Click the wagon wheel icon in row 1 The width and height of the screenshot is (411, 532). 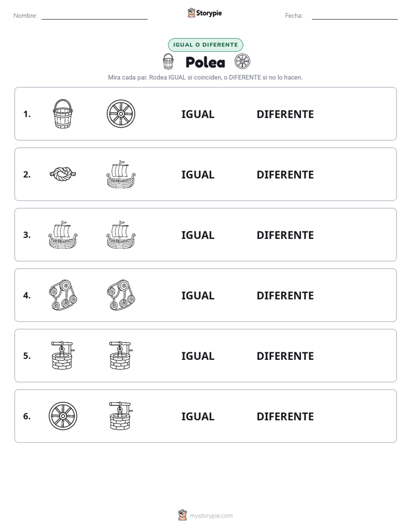121,113
